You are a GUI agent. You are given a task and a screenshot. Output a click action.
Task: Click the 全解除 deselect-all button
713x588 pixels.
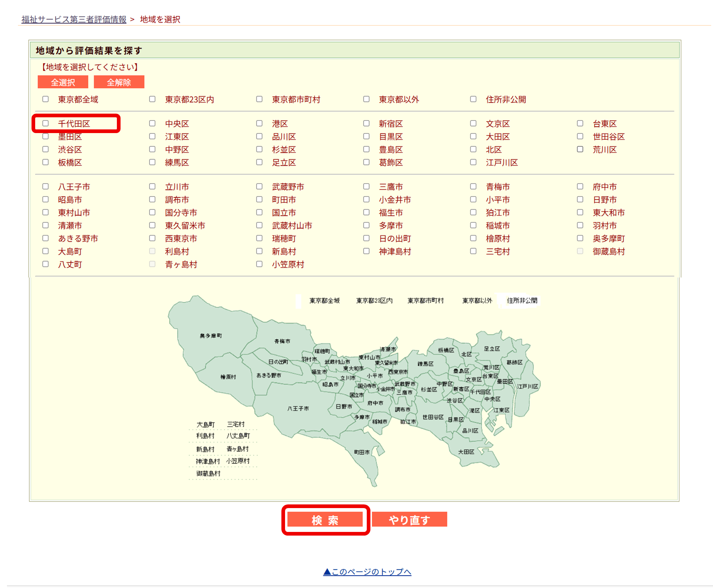tap(119, 82)
